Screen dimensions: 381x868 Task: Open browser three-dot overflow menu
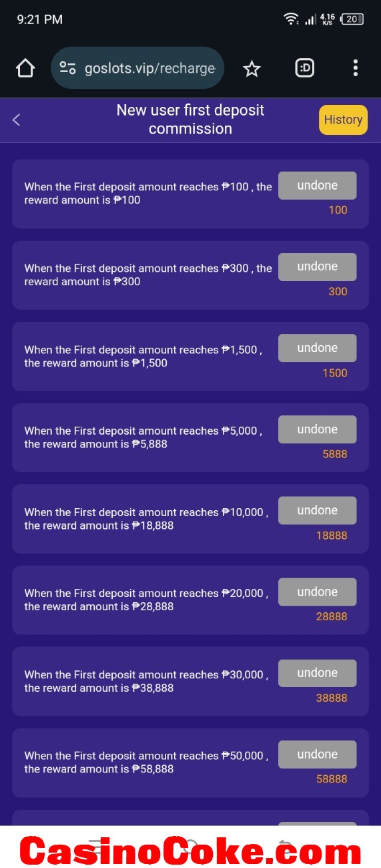point(355,67)
